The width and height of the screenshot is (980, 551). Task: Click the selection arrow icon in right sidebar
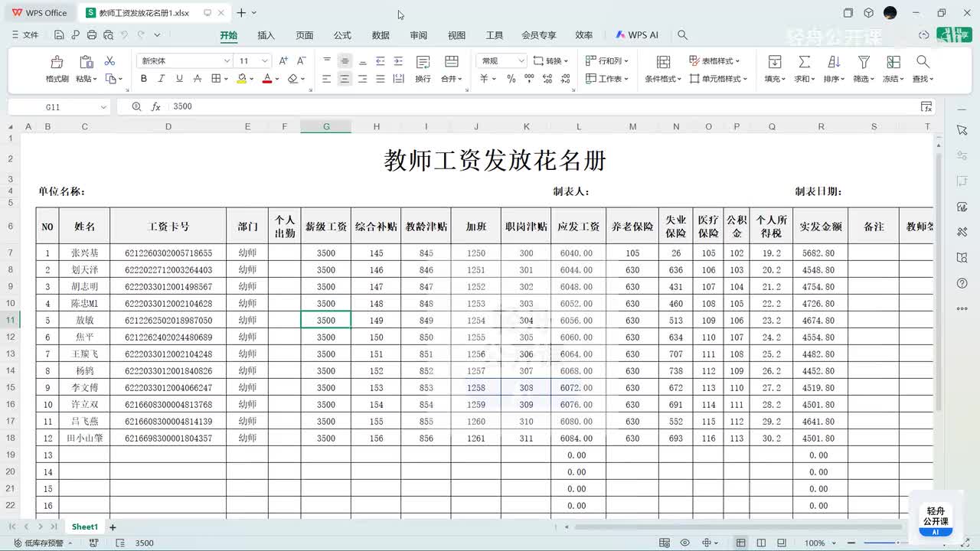(x=962, y=131)
